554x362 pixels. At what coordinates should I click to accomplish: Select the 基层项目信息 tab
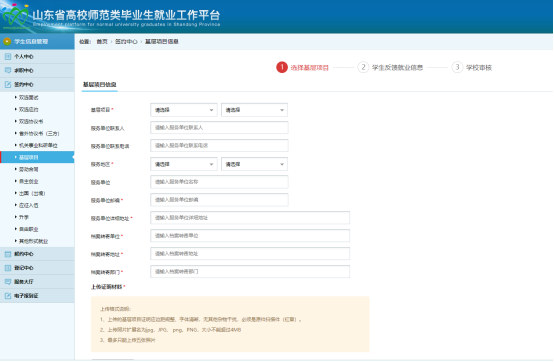100,85
